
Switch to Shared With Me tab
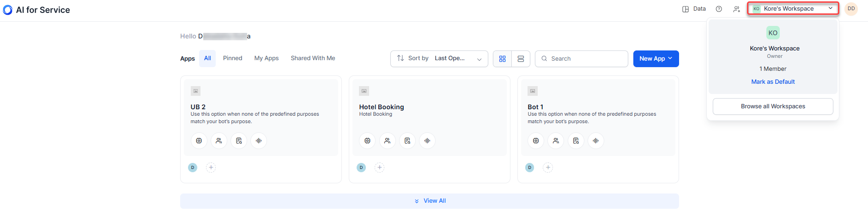313,58
